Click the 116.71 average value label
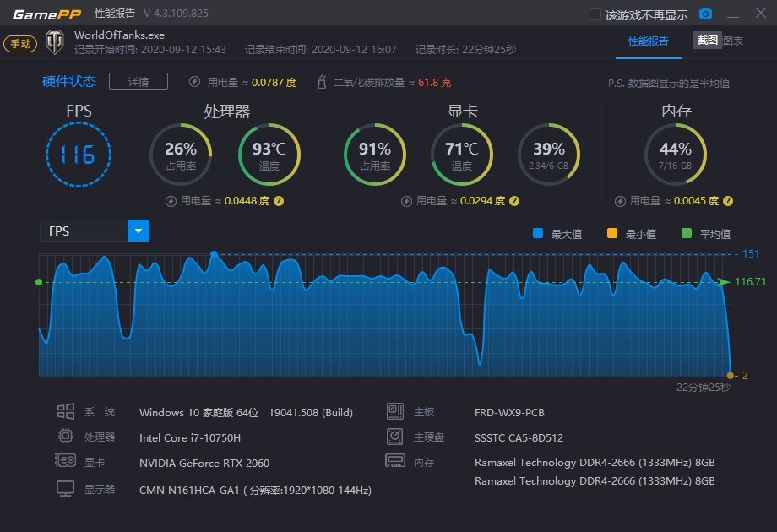 (x=750, y=282)
